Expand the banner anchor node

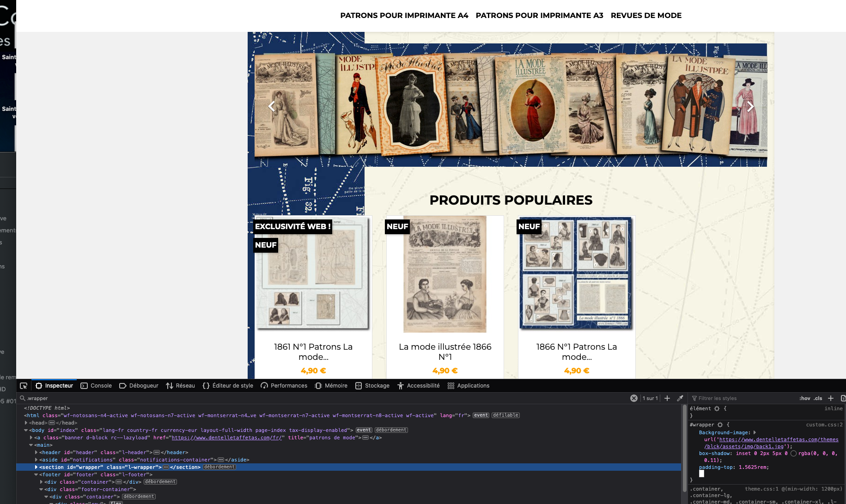click(31, 437)
